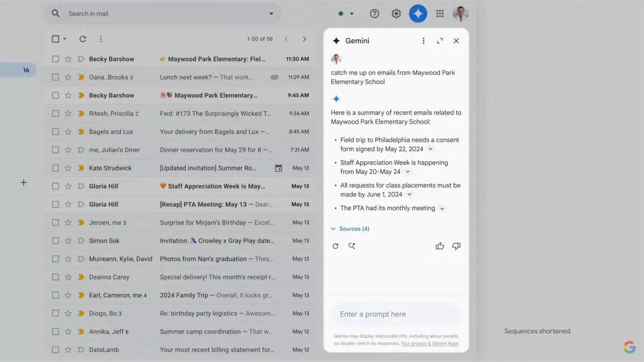This screenshot has width=644, height=362.
Task: Collapse the Sources (4) section
Action: pyautogui.click(x=333, y=228)
